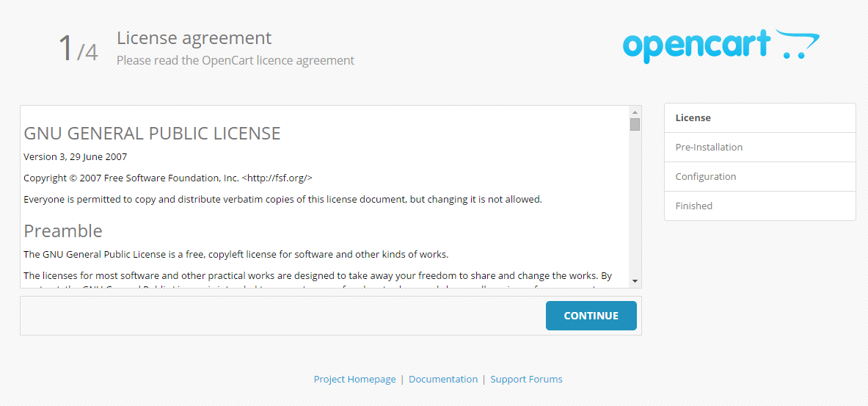Click the shopping cart symbol in the logo
Viewport: 868px width, 406px height.
coord(798,44)
